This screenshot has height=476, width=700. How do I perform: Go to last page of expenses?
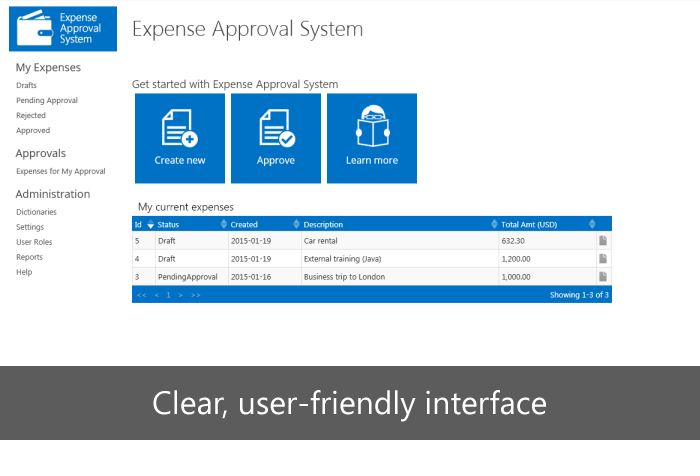click(x=196, y=295)
